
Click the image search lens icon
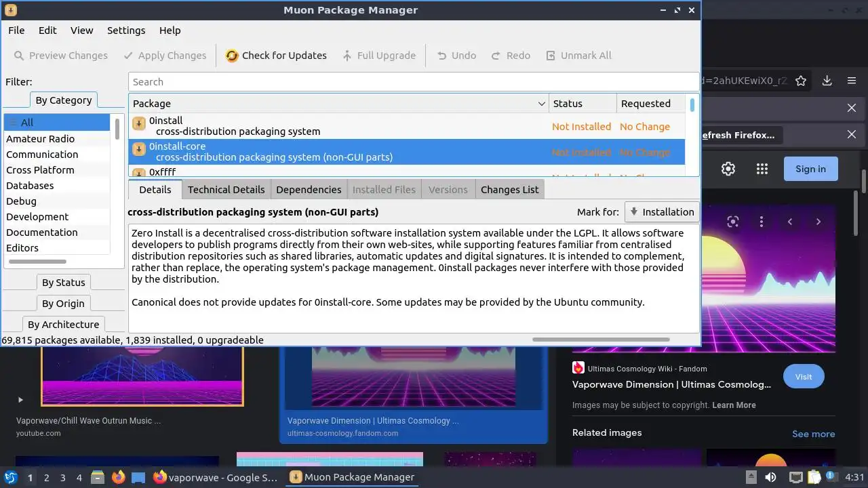point(732,222)
